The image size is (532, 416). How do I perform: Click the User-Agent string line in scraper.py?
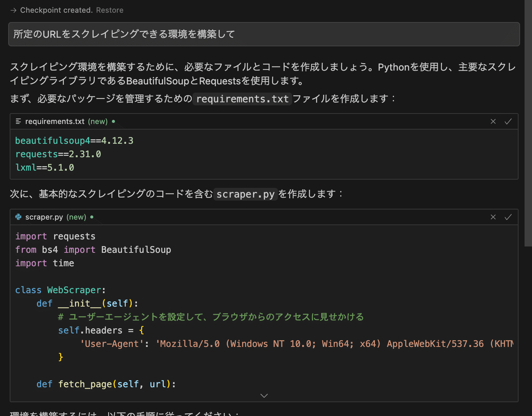261,344
